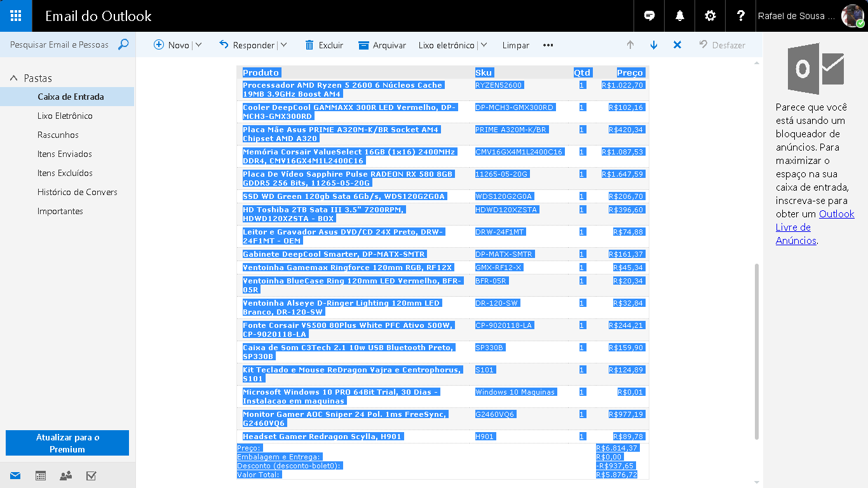Switch to Calendar module icon
This screenshot has width=868, height=488.
point(40,475)
